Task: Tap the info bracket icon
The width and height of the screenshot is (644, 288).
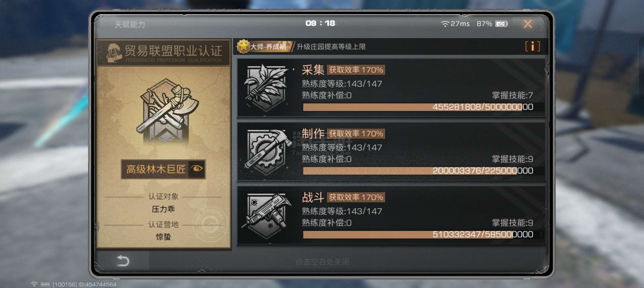Action: tap(532, 46)
